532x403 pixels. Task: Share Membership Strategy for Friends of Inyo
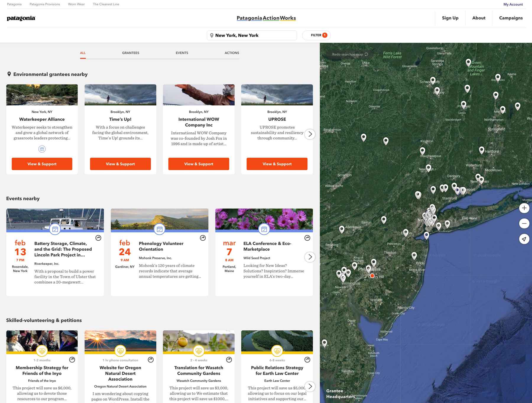pyautogui.click(x=72, y=360)
